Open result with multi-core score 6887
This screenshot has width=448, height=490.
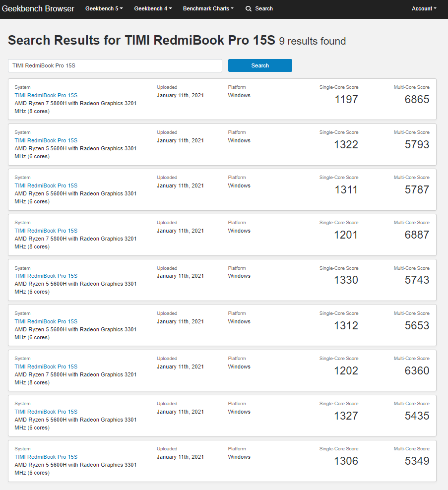point(46,231)
